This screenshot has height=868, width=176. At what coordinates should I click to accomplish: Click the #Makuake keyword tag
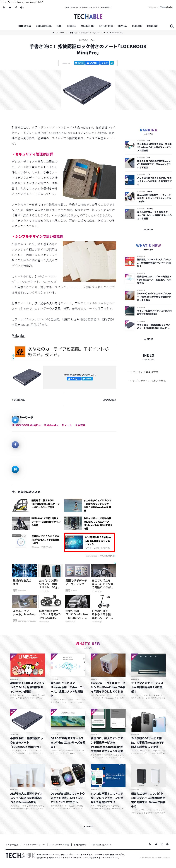[x=51, y=425]
